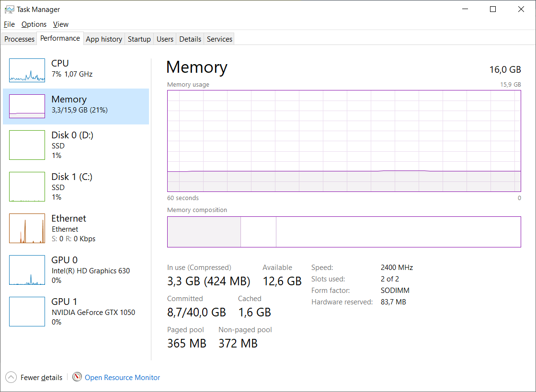Viewport: 536px width, 392px height.
Task: Open the View menu
Action: click(x=61, y=24)
